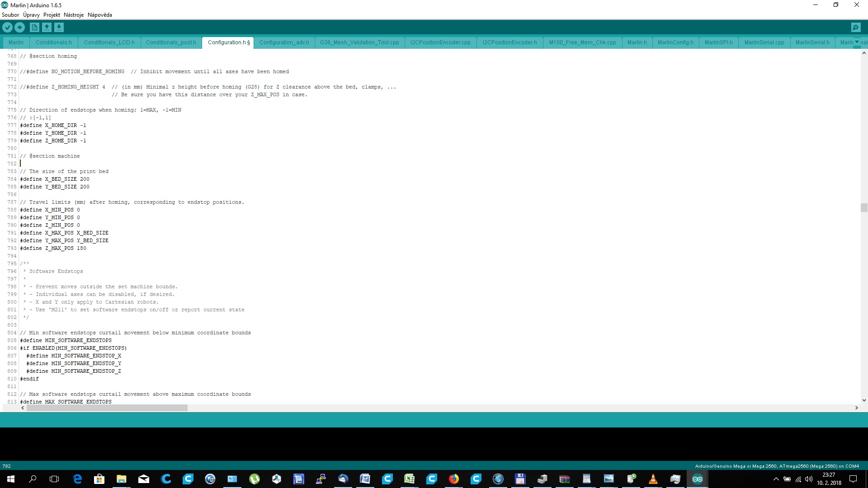Open the Soubor menu

pos(10,15)
